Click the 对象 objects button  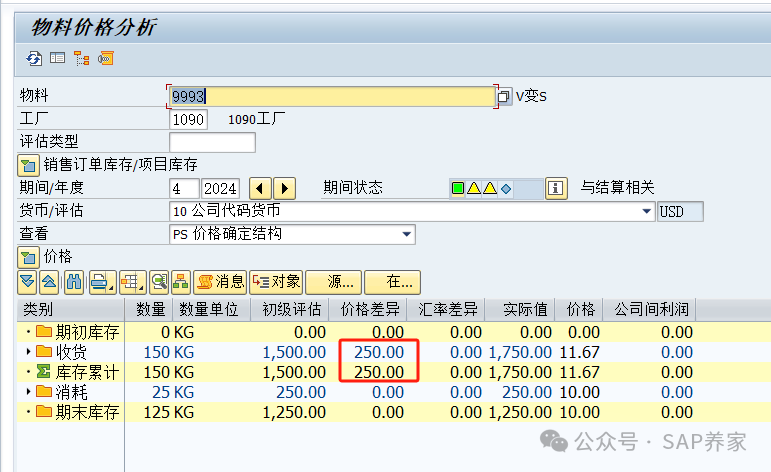(276, 282)
